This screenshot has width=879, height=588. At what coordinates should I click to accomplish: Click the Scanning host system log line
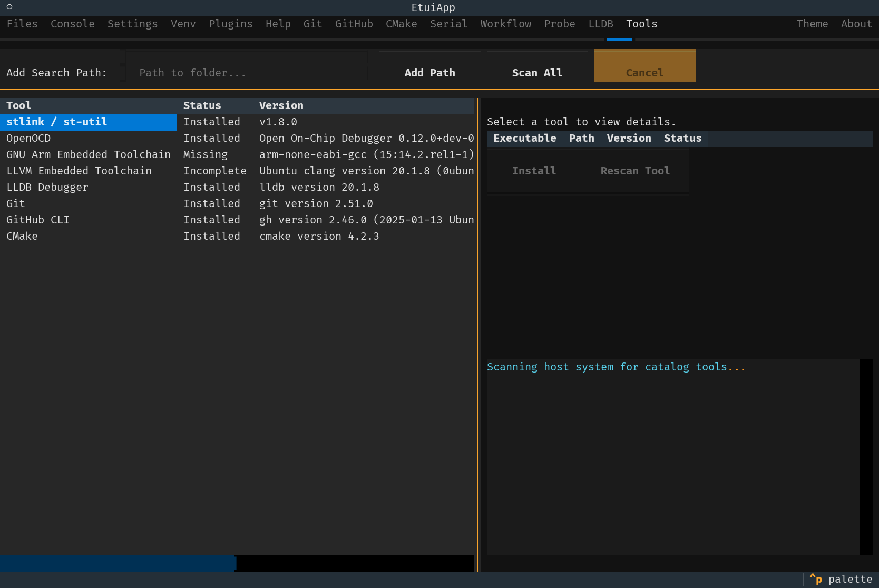[x=617, y=367]
